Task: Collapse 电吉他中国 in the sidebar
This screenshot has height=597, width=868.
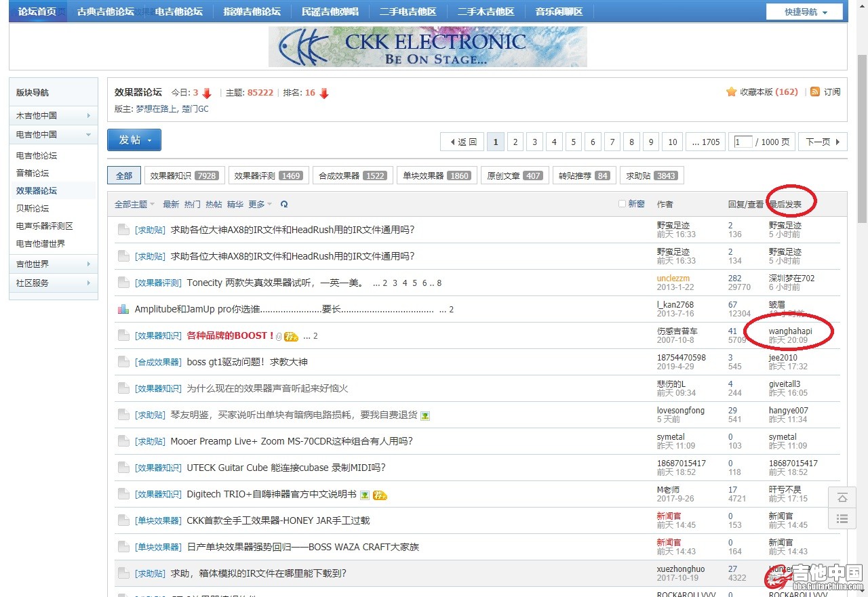Action: coord(54,135)
